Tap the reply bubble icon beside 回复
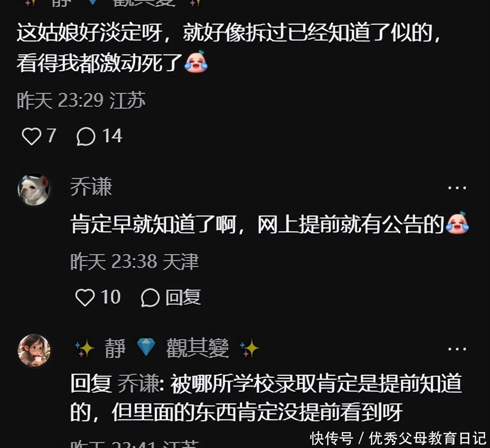490x448 pixels. 150,297
